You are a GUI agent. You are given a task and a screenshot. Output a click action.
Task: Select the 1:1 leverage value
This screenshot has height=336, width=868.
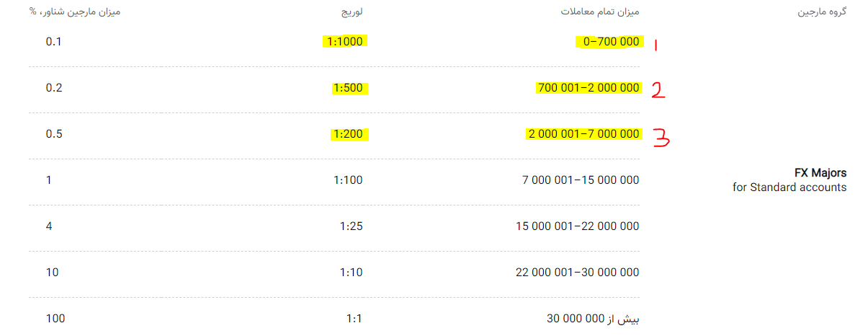pyautogui.click(x=354, y=319)
